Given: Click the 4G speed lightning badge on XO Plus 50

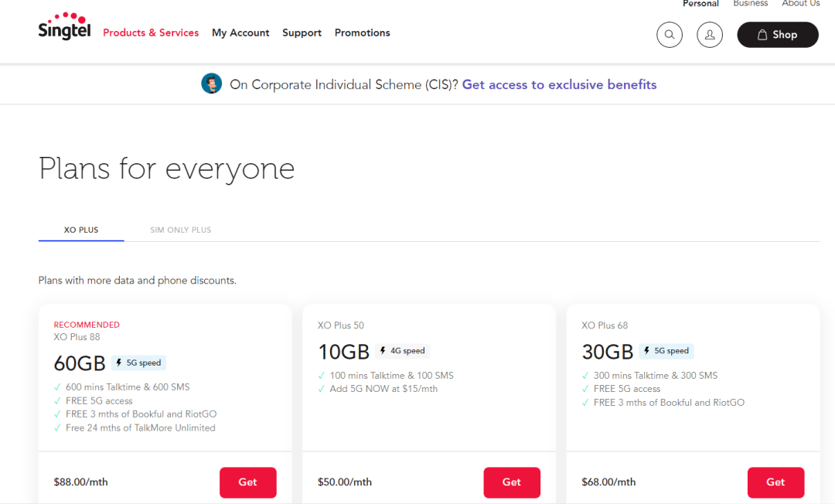Looking at the screenshot, I should [402, 350].
